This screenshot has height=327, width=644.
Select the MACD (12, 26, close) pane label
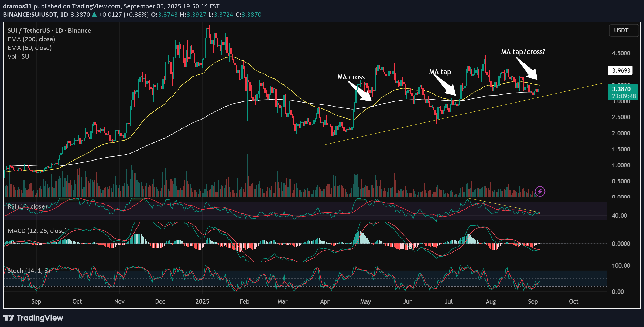[x=37, y=231]
